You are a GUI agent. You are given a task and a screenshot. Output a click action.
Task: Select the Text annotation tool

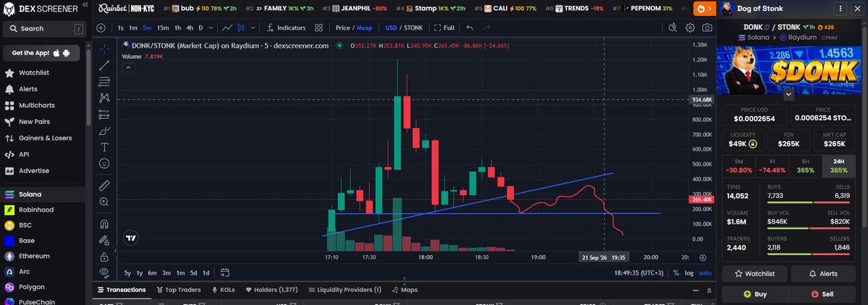pyautogui.click(x=104, y=147)
